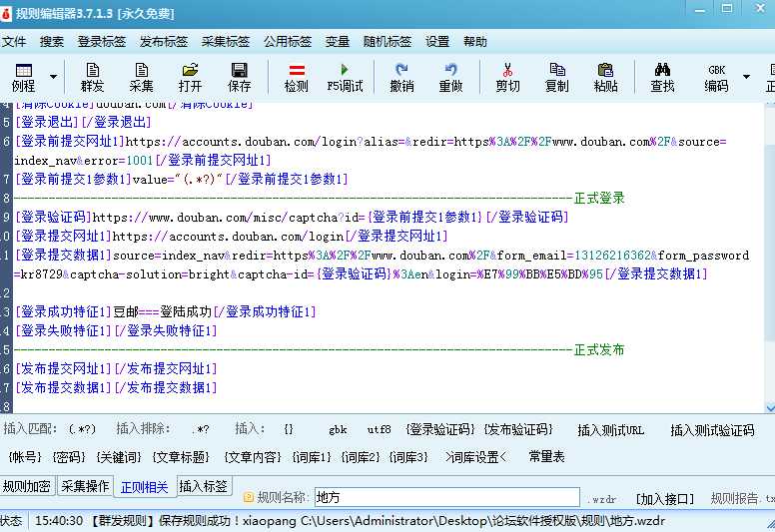Screen dimensions: 775x532
Task: Expand the 例程 dropdown arrow
Action: coord(53,77)
